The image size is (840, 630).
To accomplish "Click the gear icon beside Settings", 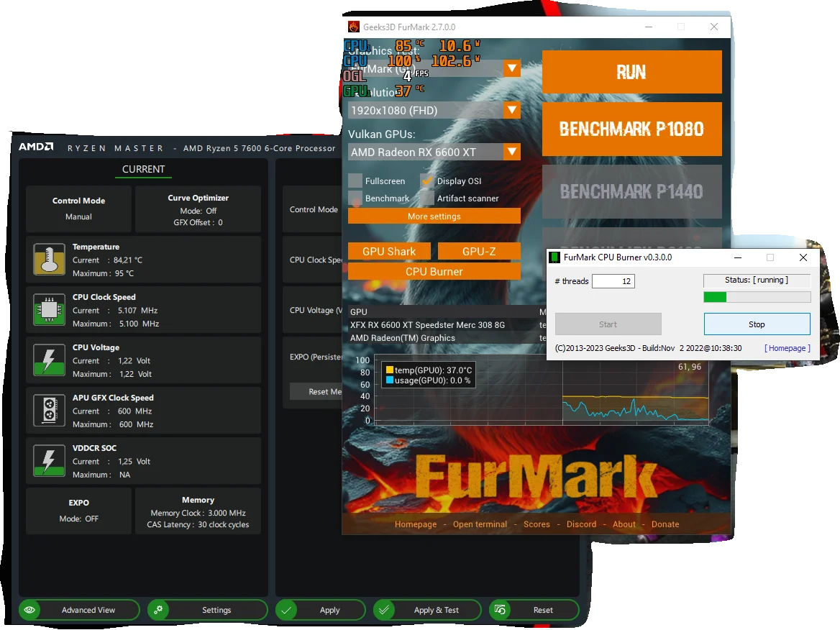I will click(158, 610).
